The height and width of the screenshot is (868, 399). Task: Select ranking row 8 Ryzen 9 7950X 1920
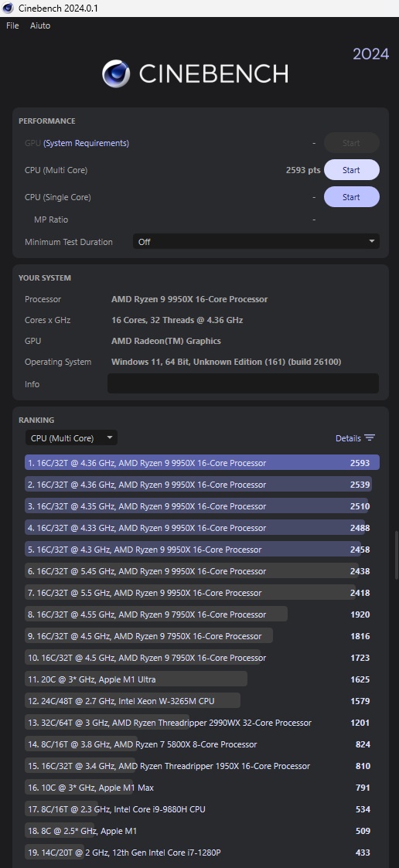(x=203, y=614)
